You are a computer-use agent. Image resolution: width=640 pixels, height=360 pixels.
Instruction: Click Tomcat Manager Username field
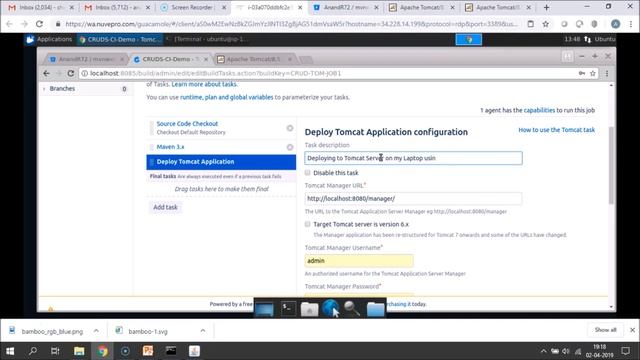[x=359, y=260]
